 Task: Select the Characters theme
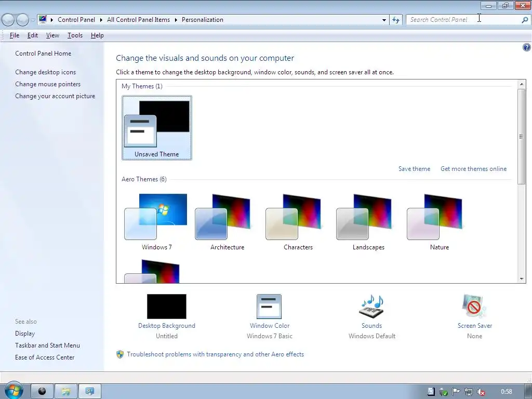click(x=298, y=222)
